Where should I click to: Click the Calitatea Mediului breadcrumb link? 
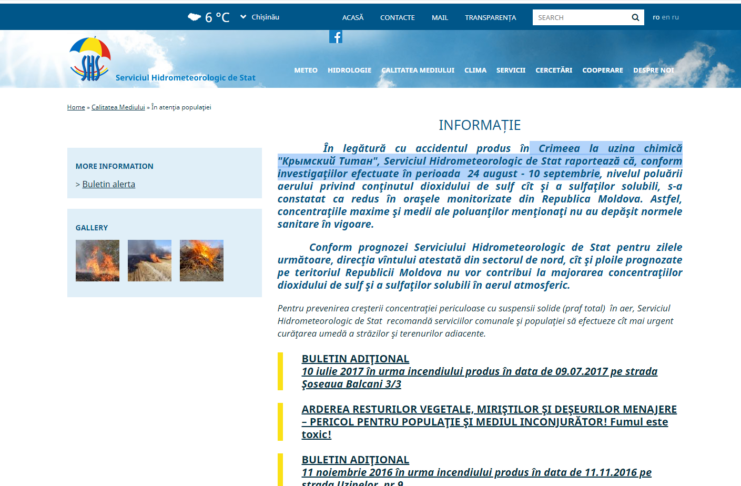118,107
